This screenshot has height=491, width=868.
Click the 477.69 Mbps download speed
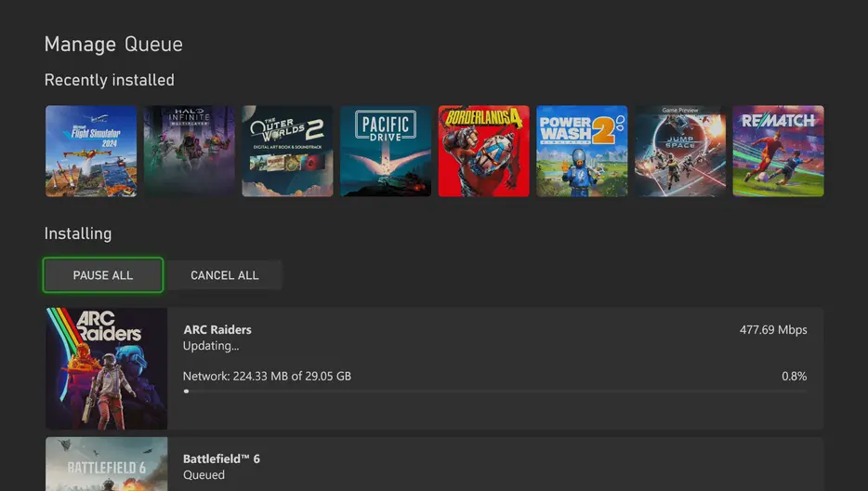pyautogui.click(x=773, y=330)
